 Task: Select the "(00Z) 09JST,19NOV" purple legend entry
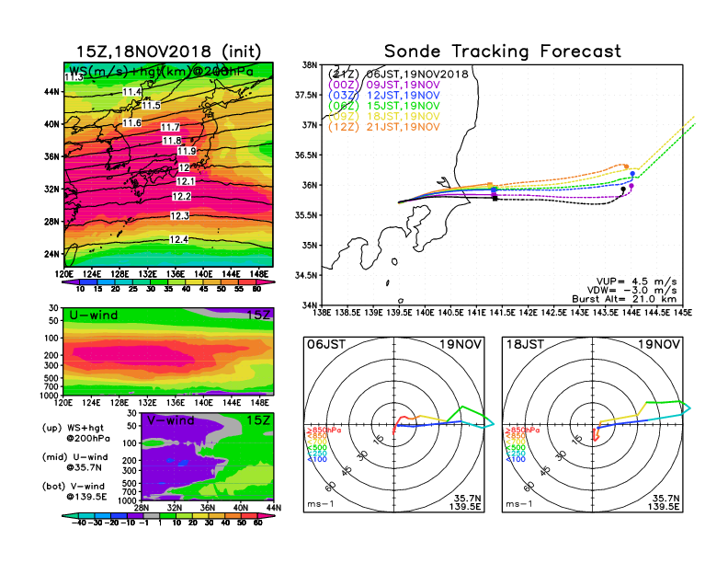(383, 85)
